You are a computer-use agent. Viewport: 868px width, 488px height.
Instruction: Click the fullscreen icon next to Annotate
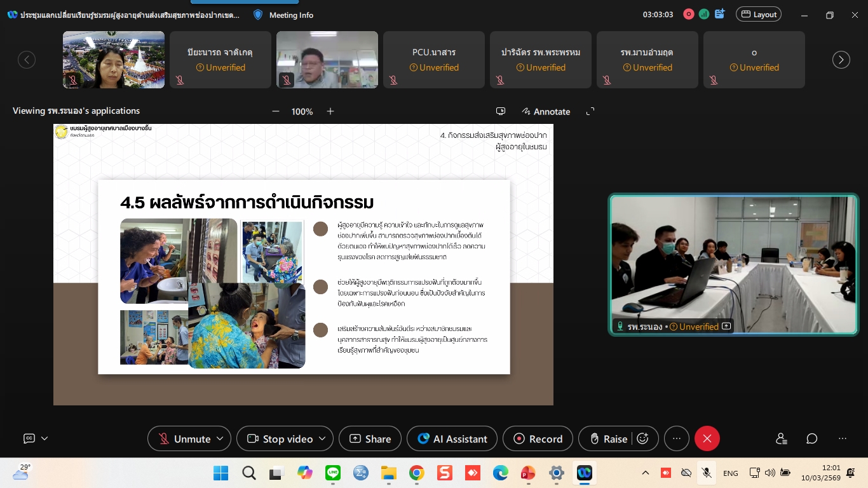590,111
